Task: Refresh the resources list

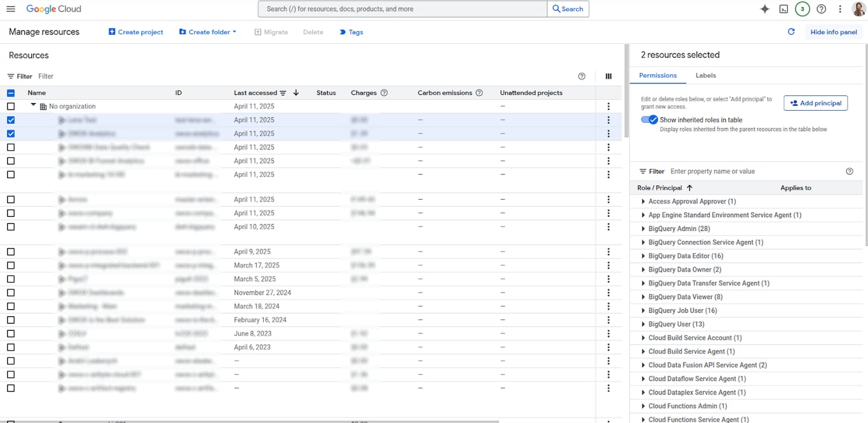Action: [791, 32]
